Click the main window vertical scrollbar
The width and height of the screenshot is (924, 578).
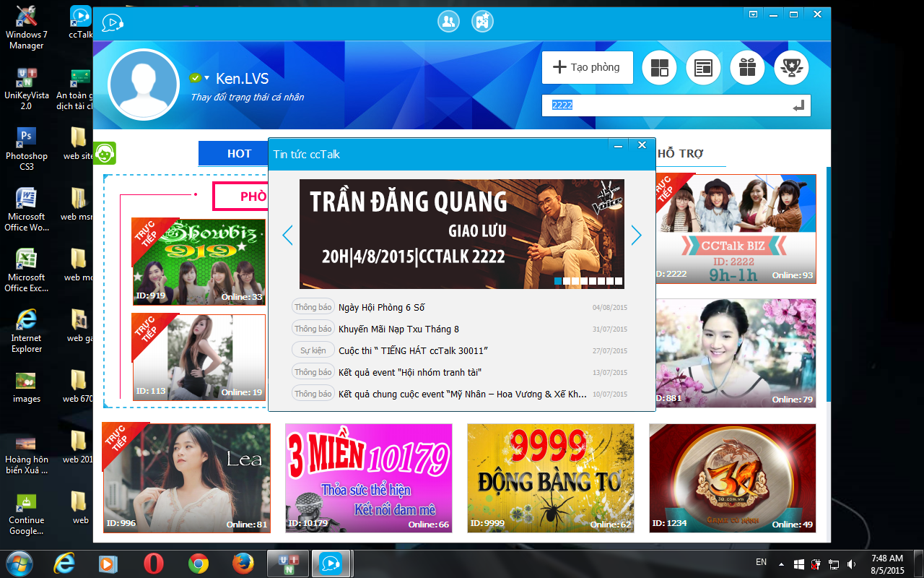point(829,284)
